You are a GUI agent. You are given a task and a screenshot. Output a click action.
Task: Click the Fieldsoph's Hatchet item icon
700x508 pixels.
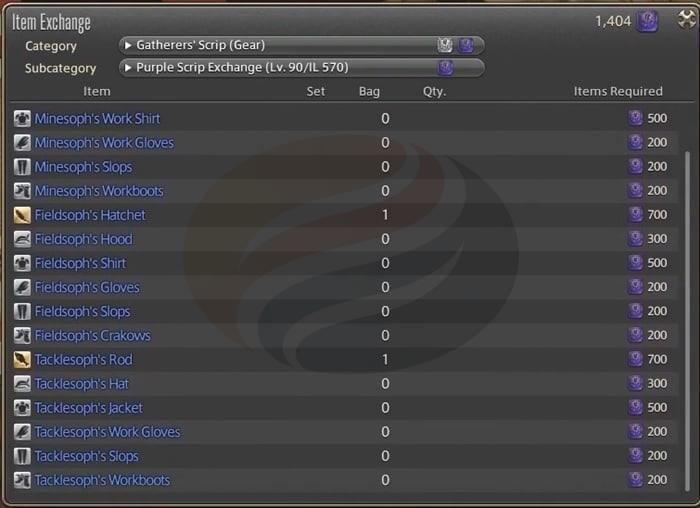coord(22,215)
